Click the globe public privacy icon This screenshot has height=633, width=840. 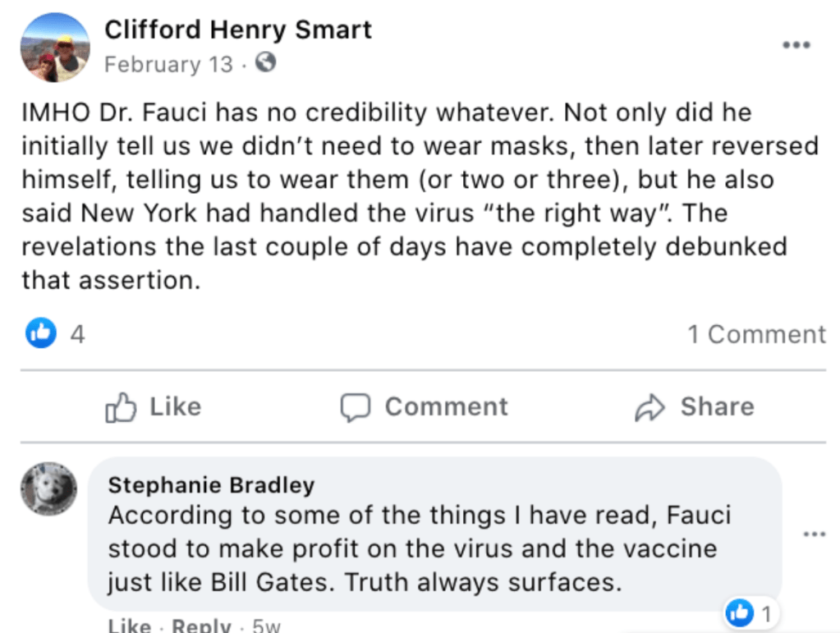click(x=264, y=62)
